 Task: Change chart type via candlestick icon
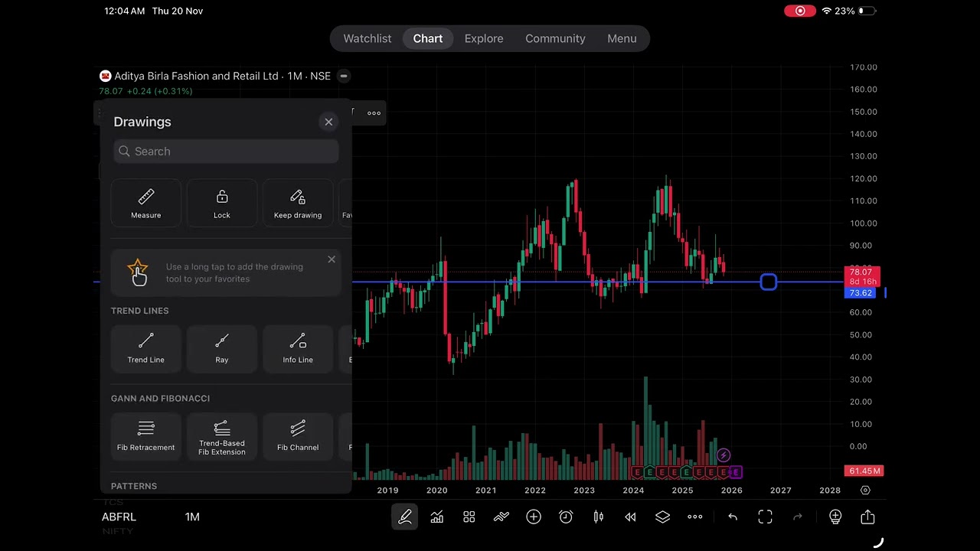tap(598, 517)
